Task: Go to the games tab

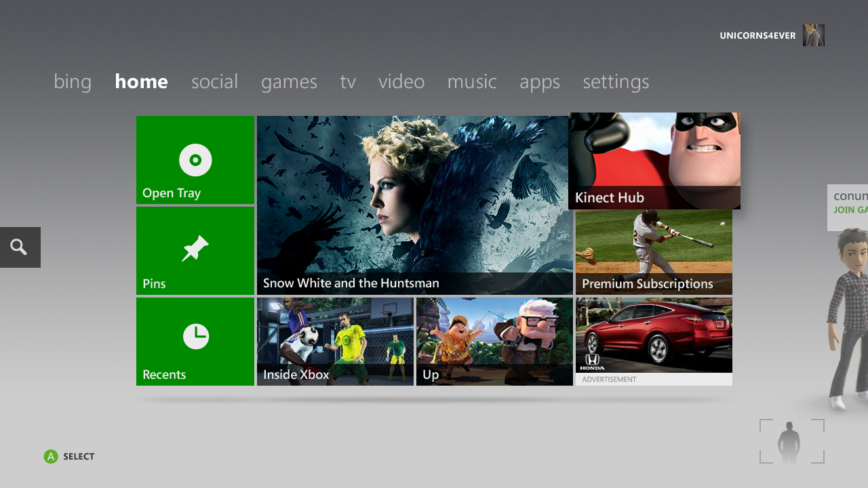Action: pyautogui.click(x=289, y=82)
